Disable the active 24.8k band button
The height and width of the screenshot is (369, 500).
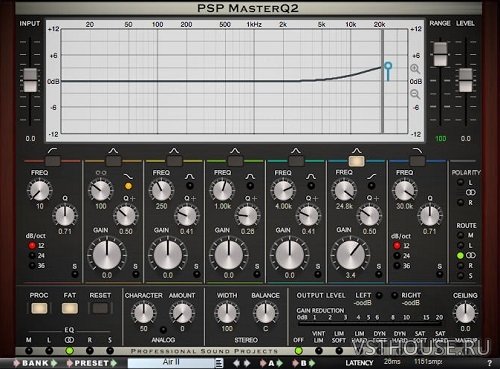coord(356,161)
